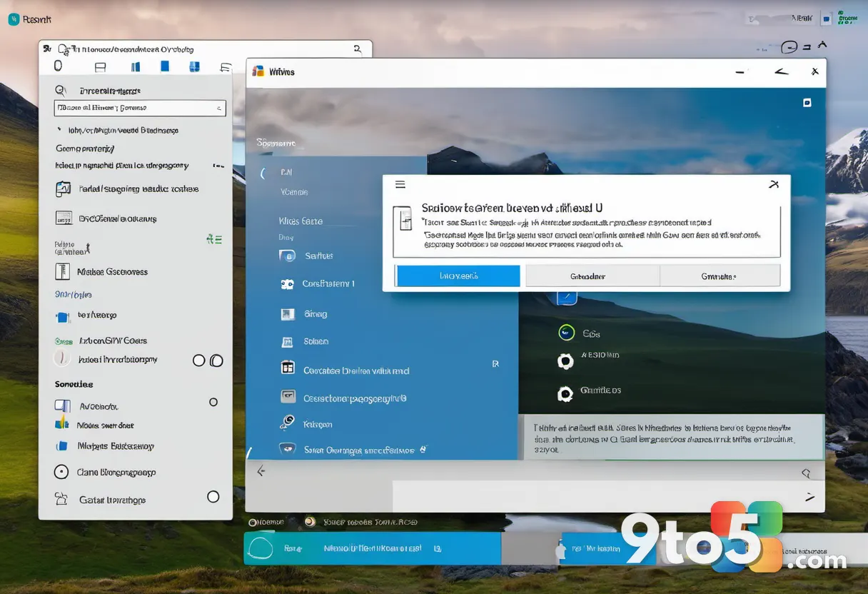Click the send arrow beside the bottom text box
This screenshot has height=594, width=868.
click(x=809, y=495)
